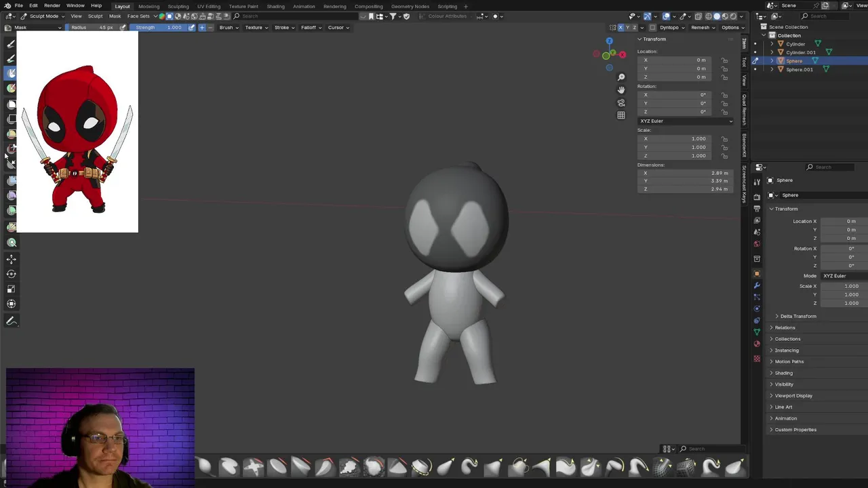Click the Z axis on navigation gizmo
The height and width of the screenshot is (488, 868).
click(609, 41)
